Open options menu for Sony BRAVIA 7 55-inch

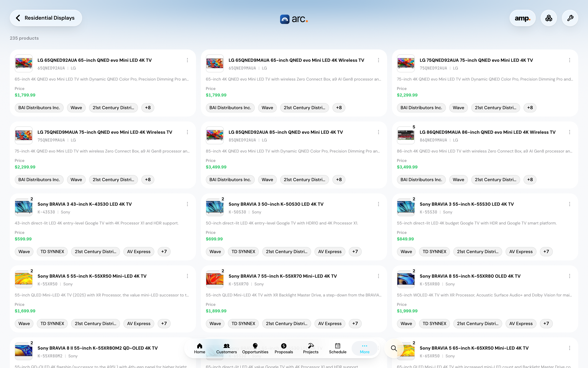click(x=378, y=276)
